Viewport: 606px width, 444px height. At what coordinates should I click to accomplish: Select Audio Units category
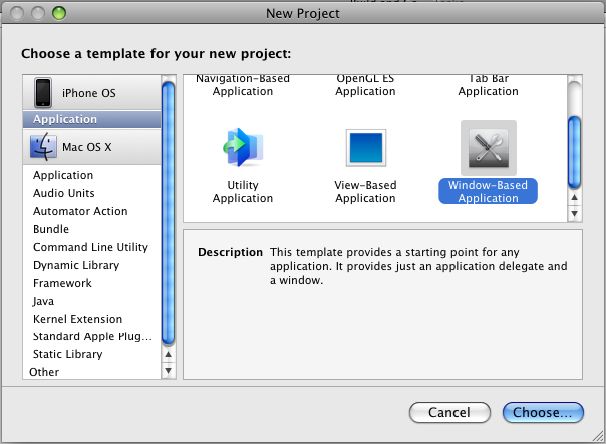pos(64,193)
